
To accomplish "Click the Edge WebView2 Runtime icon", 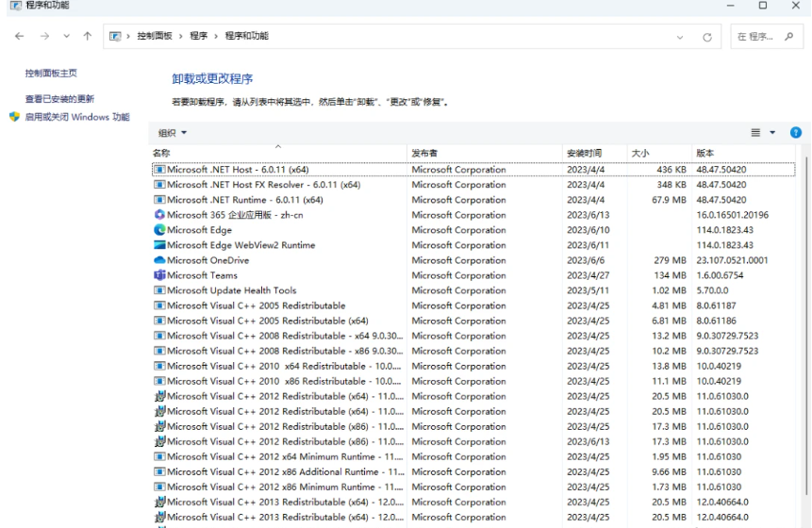I will click(x=159, y=245).
